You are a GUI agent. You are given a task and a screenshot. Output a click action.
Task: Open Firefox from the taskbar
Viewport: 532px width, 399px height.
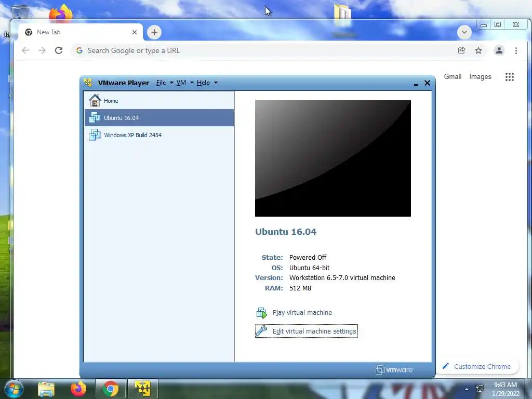(78, 389)
